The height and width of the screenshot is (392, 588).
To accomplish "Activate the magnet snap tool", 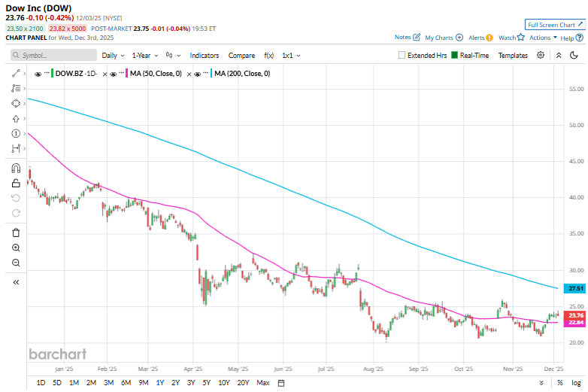I will click(x=16, y=168).
